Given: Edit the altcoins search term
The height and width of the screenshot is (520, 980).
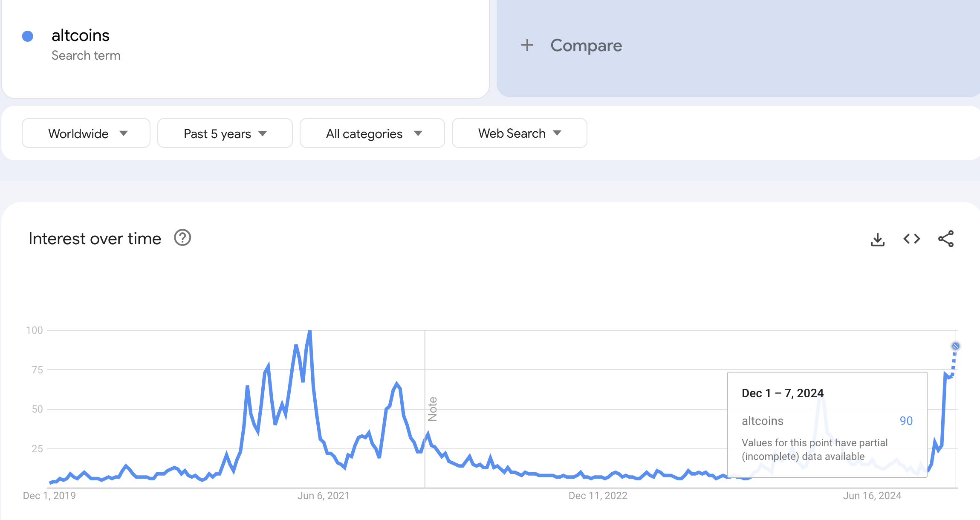Looking at the screenshot, I should pyautogui.click(x=81, y=35).
